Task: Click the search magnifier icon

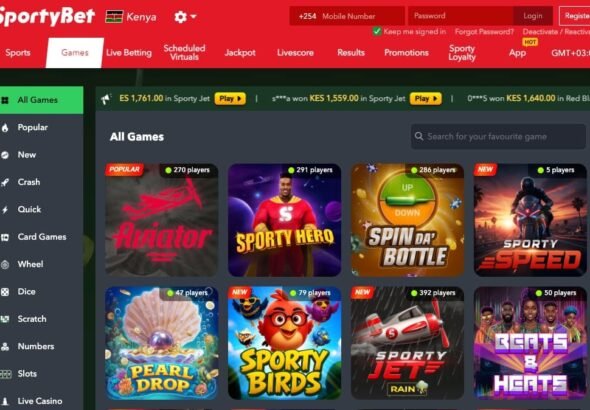Action: pos(419,136)
